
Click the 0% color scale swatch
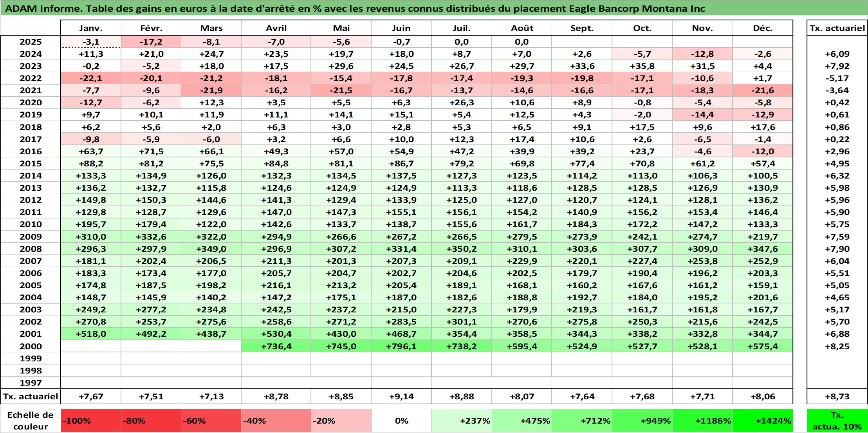point(401,421)
